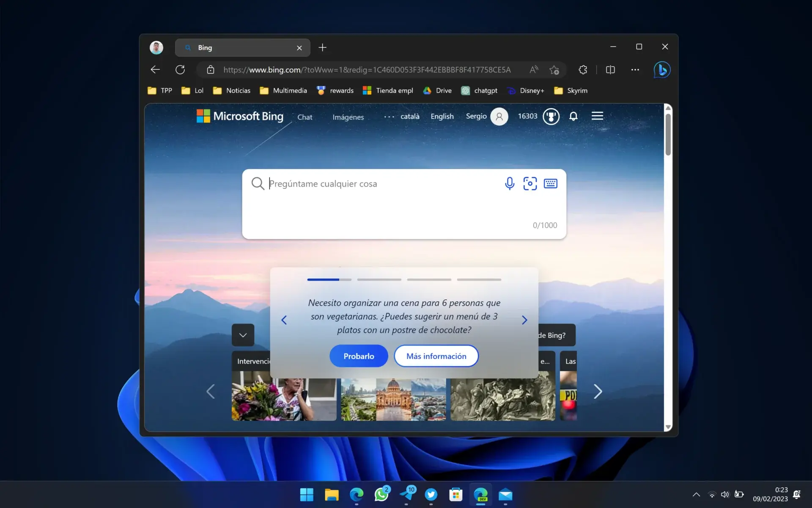812x508 pixels.
Task: Collapse news feed with down chevron
Action: click(243, 335)
